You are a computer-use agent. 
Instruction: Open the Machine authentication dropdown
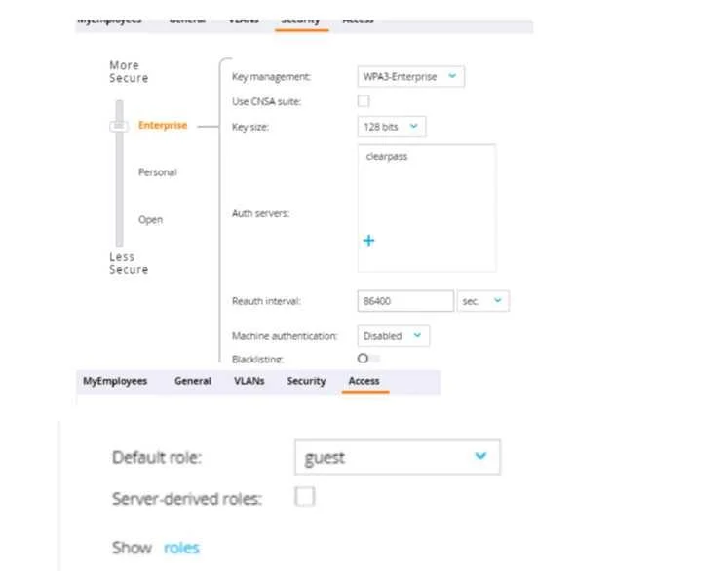tap(394, 335)
